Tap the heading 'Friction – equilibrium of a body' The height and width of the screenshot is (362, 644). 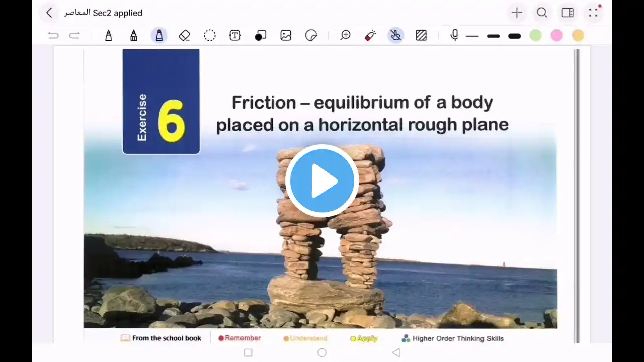coord(362,102)
